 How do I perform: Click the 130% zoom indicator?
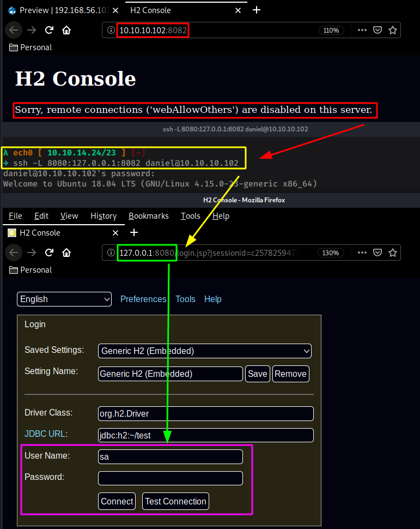tap(331, 253)
